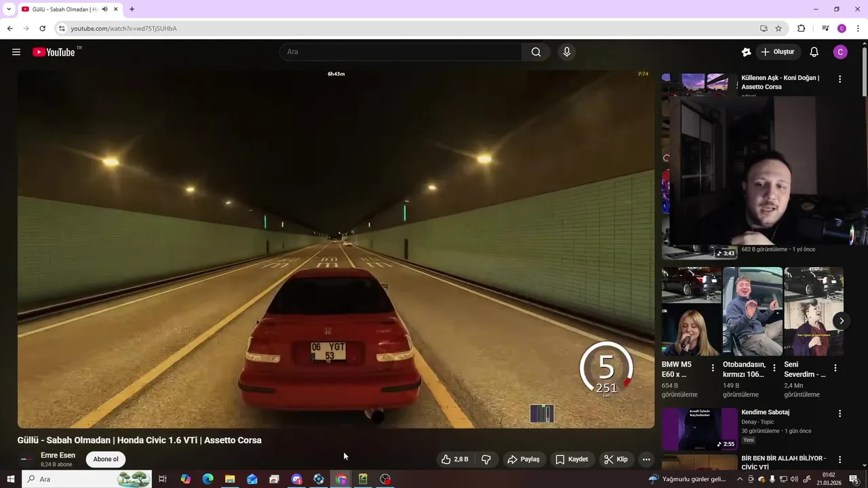Viewport: 868px width, 488px height.
Task: Open Chrome three-dot menu
Action: [x=858, y=28]
